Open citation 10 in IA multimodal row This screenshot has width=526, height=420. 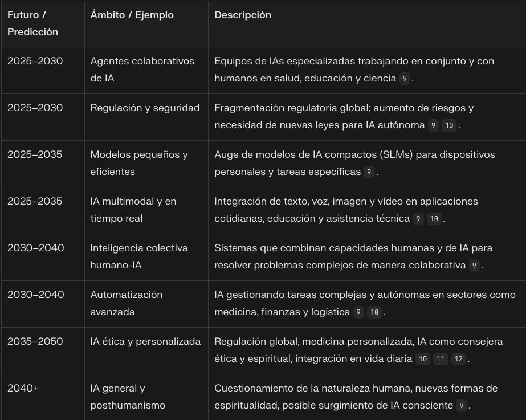coord(434,219)
